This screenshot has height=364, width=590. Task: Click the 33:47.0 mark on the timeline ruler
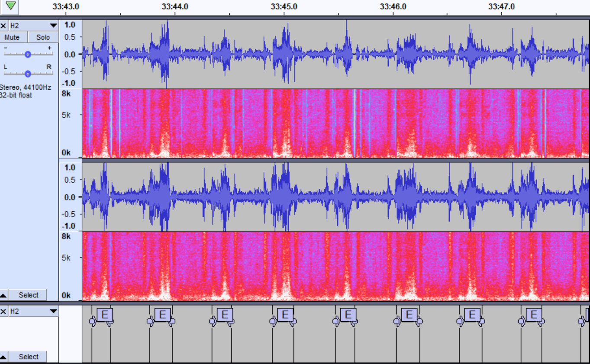point(502,6)
